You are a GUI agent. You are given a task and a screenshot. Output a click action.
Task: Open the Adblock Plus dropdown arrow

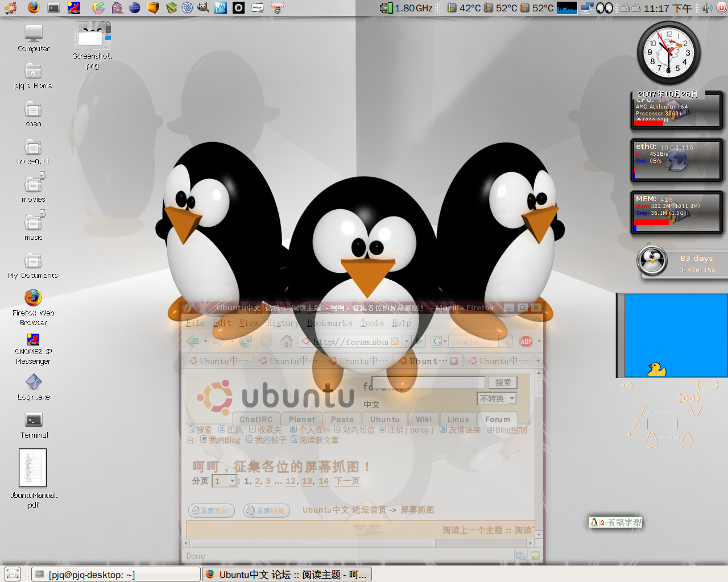(x=539, y=342)
